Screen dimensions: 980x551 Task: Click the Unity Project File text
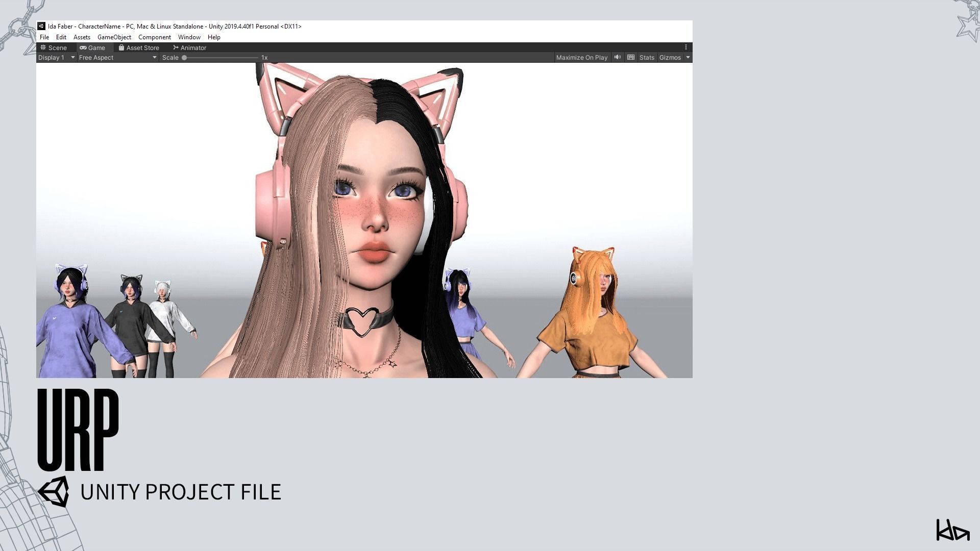click(x=181, y=492)
